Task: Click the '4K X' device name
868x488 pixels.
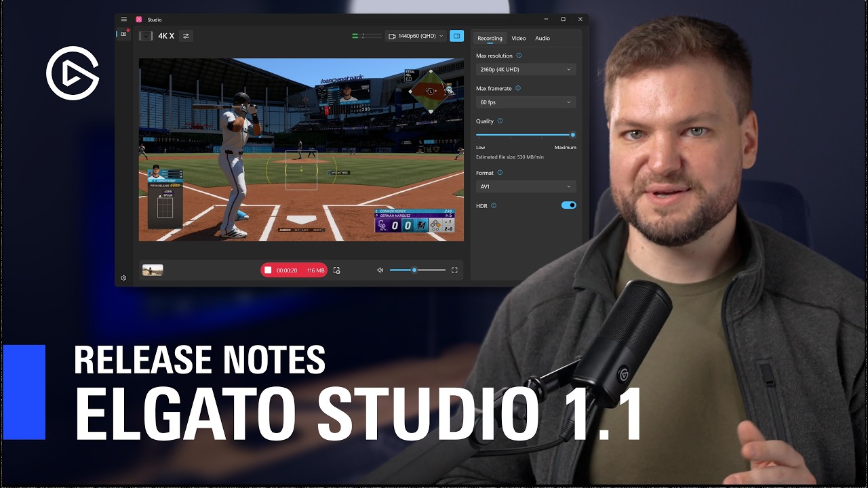Action: coord(166,36)
